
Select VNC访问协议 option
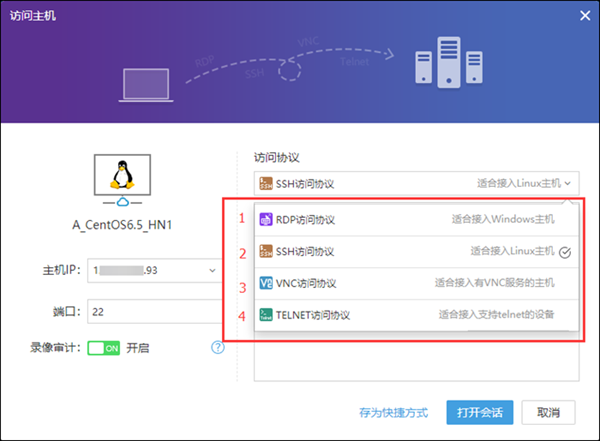point(306,283)
